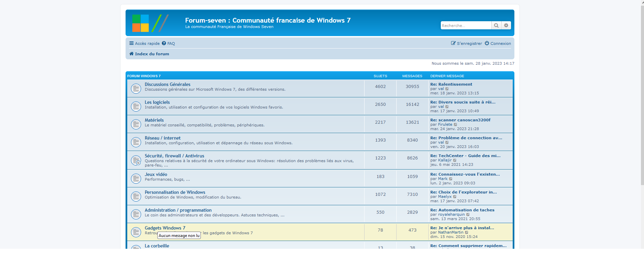The image size is (644, 271).
Task: Open the Personnalisation de Windows forum
Action: 175,192
